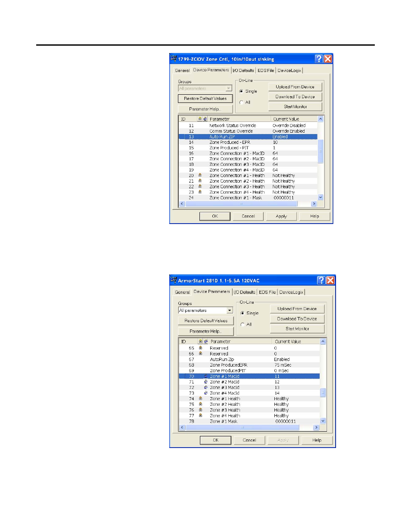Image resolution: width=411 pixels, height=532 pixels.
Task: Click the lock icon on parameter row 21
Action: coord(200,181)
